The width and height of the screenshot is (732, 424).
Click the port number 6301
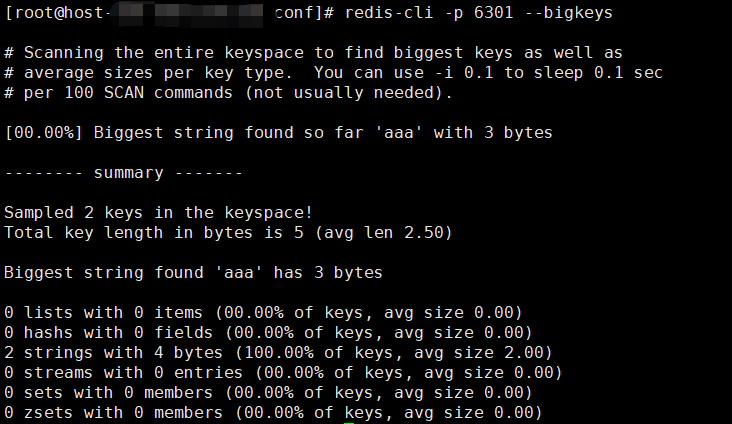pyautogui.click(x=492, y=13)
